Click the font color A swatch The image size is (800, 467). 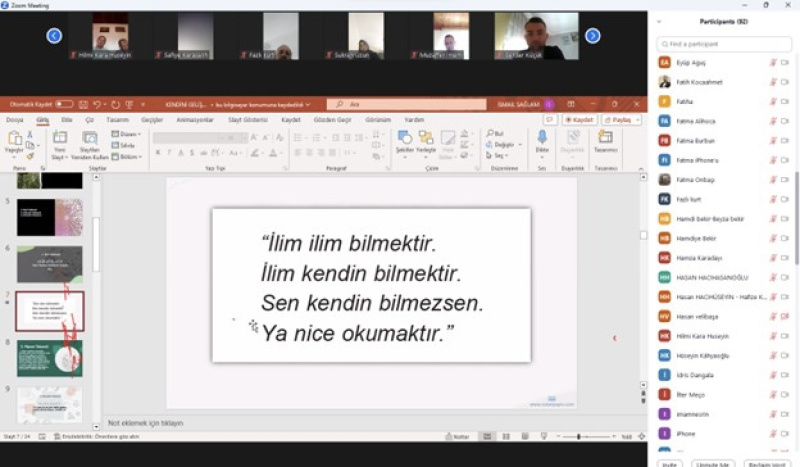273,153
